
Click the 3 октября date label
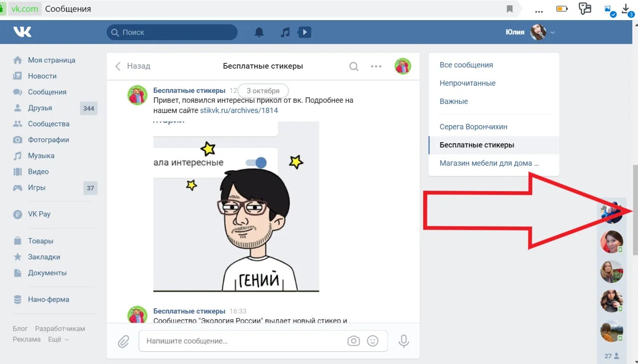coord(263,91)
